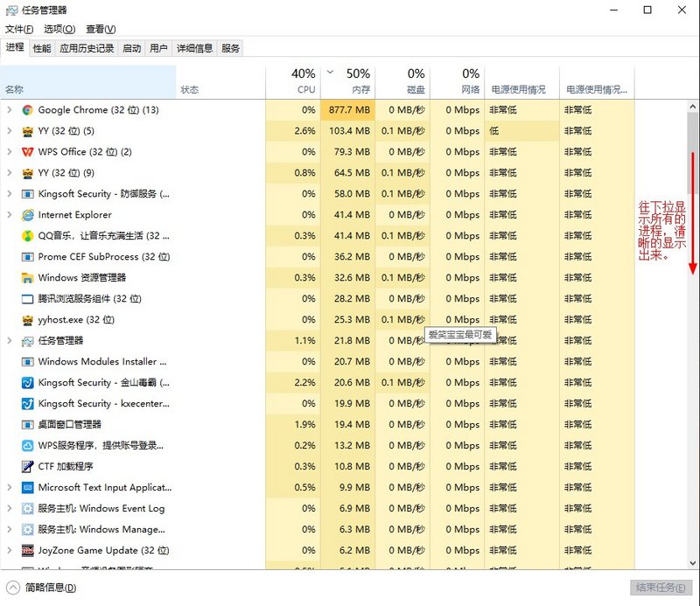Switch to the 启动 tab
Viewport: 700px width, 606px height.
(x=132, y=48)
